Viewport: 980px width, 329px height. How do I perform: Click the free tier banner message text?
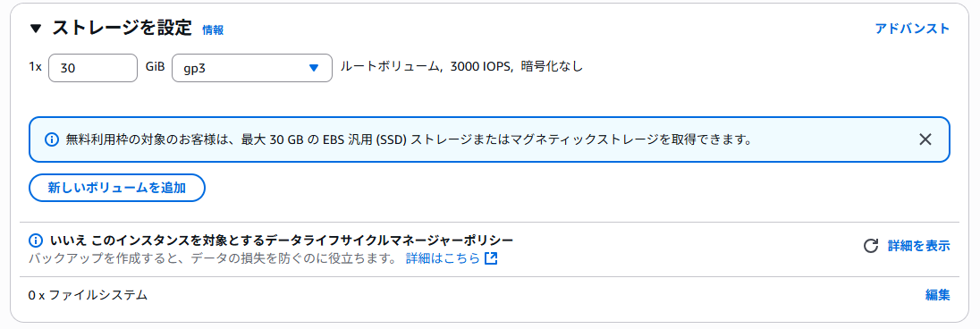coord(408,139)
